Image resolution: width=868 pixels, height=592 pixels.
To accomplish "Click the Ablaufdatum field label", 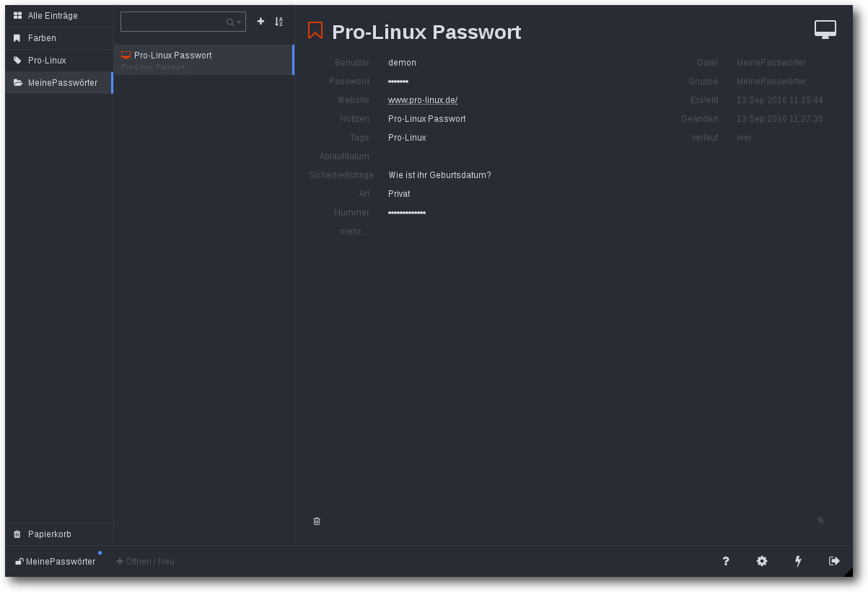I will pyautogui.click(x=344, y=156).
